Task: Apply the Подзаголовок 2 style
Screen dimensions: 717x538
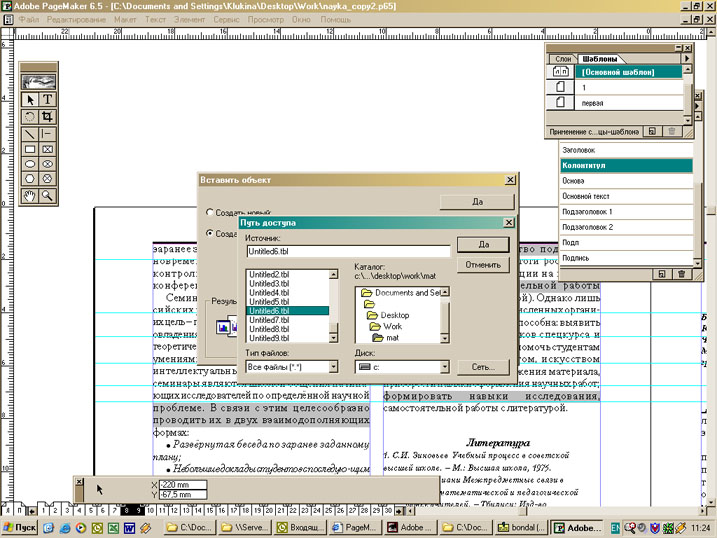Action: 626,227
